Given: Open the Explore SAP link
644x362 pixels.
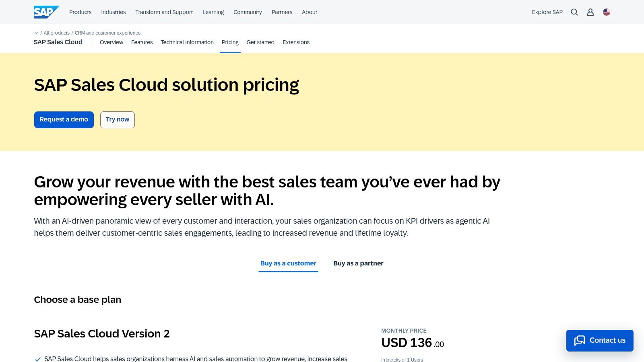Looking at the screenshot, I should pos(547,12).
